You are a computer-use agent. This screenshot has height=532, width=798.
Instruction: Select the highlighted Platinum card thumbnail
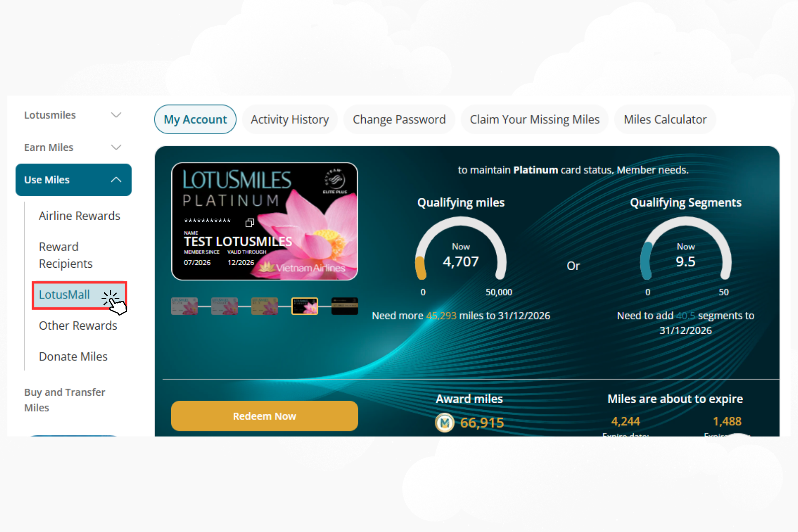[305, 306]
